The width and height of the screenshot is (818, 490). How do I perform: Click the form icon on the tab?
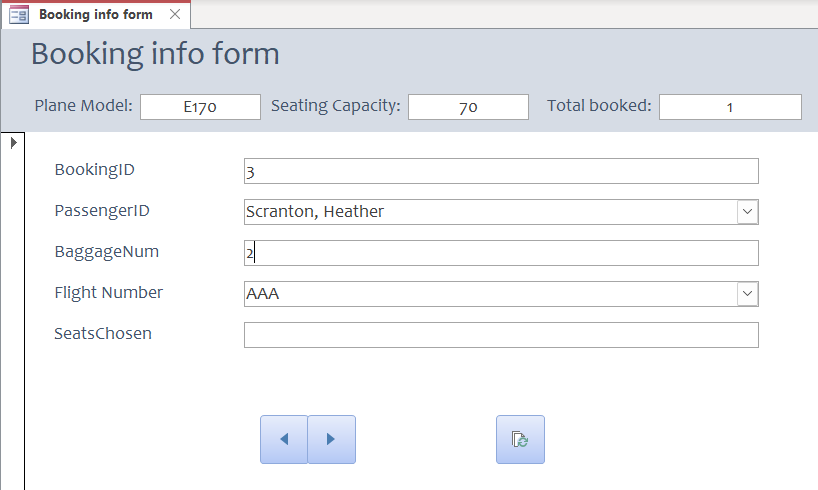click(19, 15)
